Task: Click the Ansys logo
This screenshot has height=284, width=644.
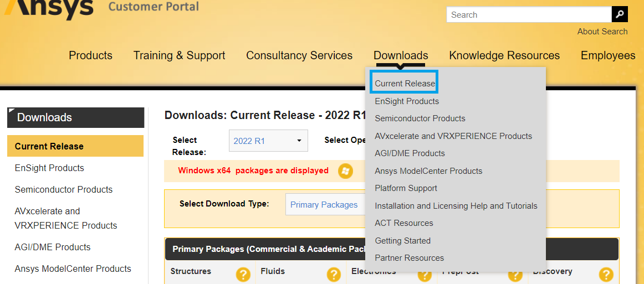Action: (x=49, y=9)
